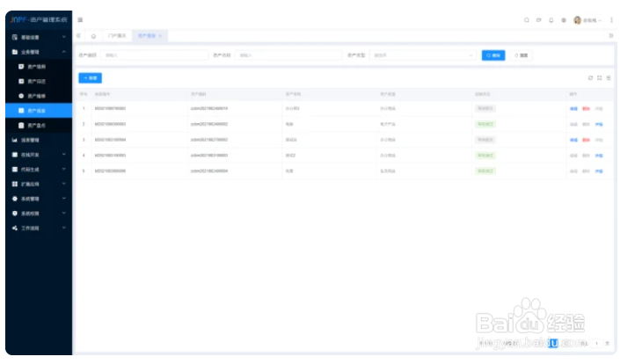Expand the 基础设置 menu chevron
620x364 pixels.
(63, 37)
